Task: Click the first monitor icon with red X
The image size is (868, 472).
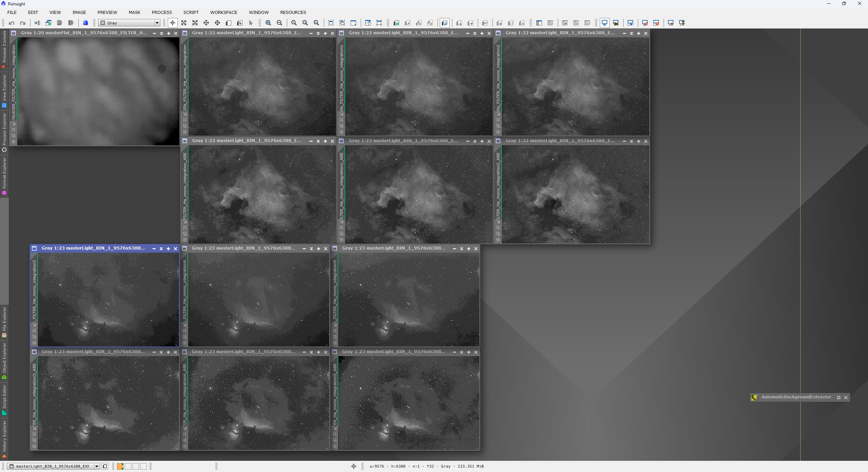Action: (x=645, y=23)
